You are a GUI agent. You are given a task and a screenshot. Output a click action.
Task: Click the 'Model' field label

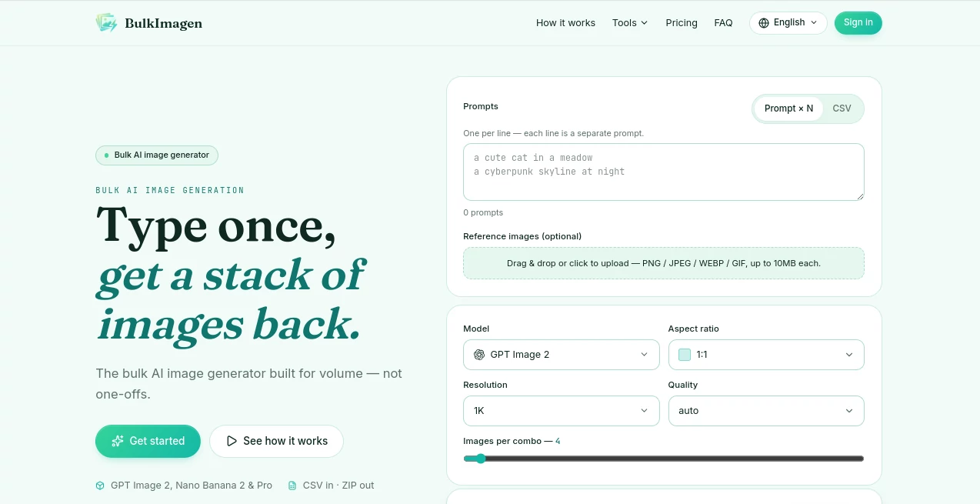476,329
